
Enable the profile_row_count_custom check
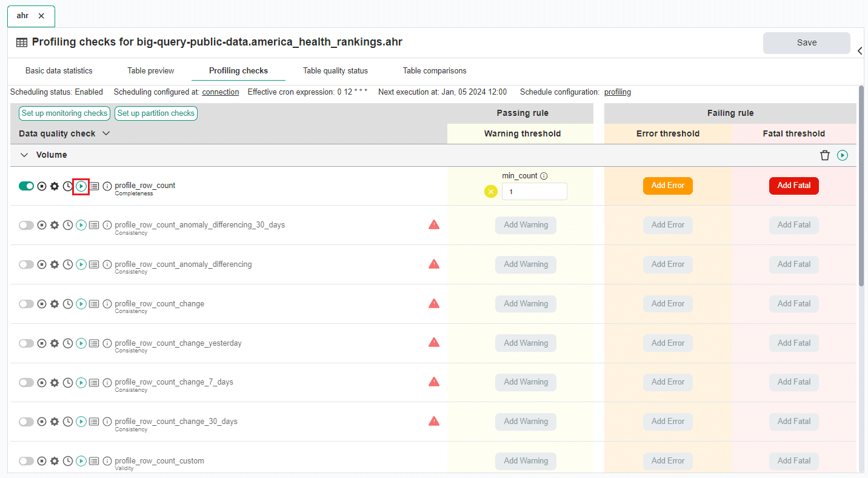pos(26,460)
